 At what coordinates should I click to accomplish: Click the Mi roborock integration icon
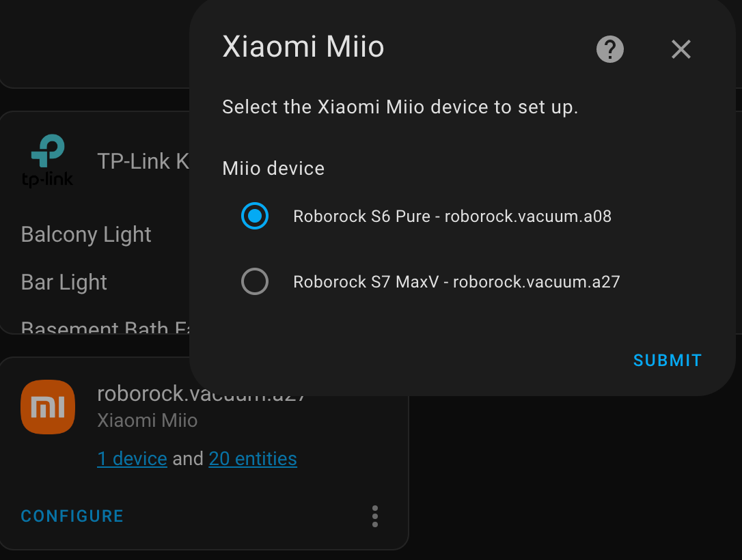[x=47, y=406]
